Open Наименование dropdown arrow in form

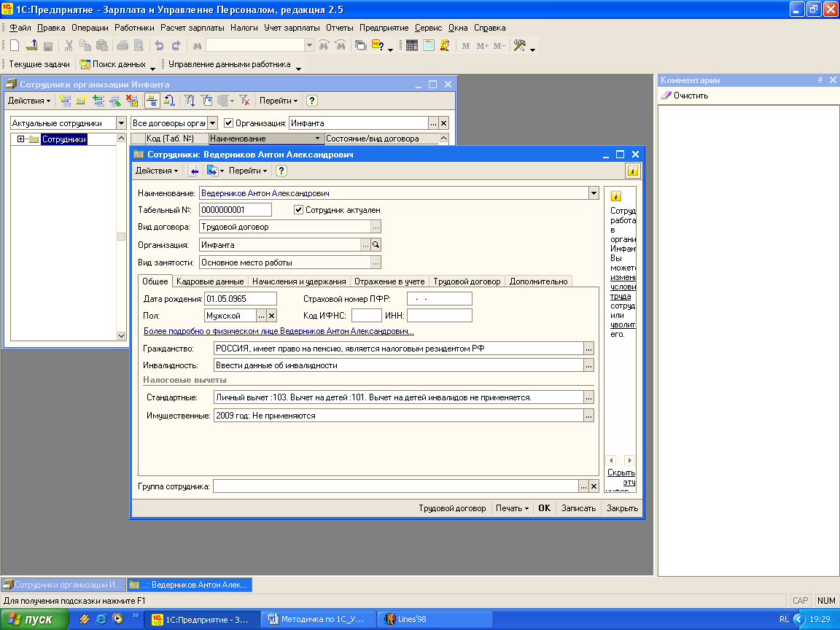(x=594, y=193)
